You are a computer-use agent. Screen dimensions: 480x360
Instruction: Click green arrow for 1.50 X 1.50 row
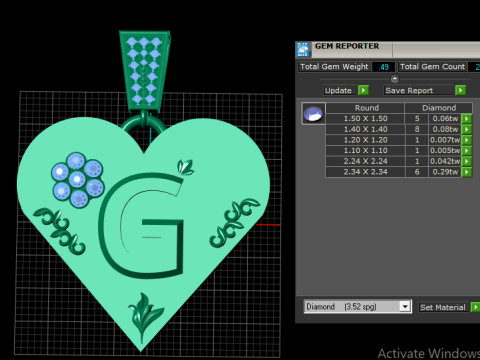point(467,119)
